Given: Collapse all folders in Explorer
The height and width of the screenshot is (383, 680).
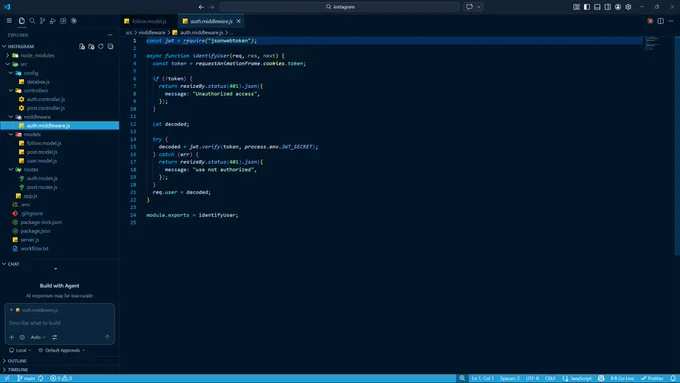Looking at the screenshot, I should [x=111, y=46].
